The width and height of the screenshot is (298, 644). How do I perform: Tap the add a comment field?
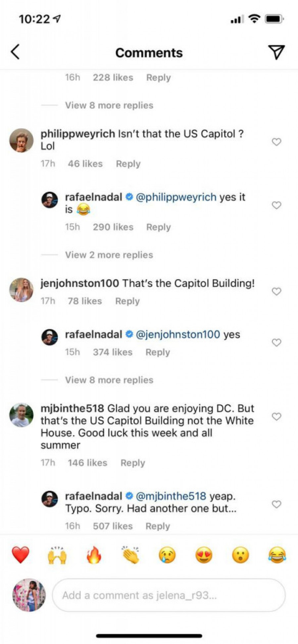(x=169, y=595)
